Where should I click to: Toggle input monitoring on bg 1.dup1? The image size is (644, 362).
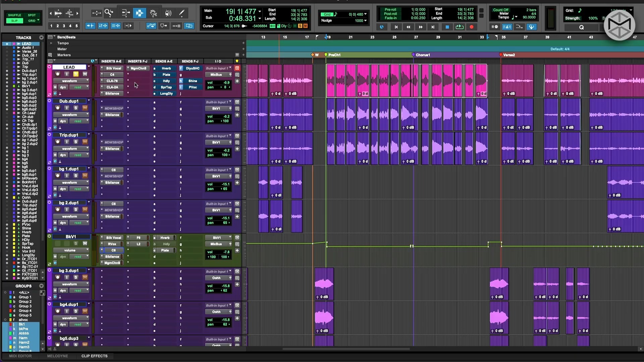(x=67, y=176)
